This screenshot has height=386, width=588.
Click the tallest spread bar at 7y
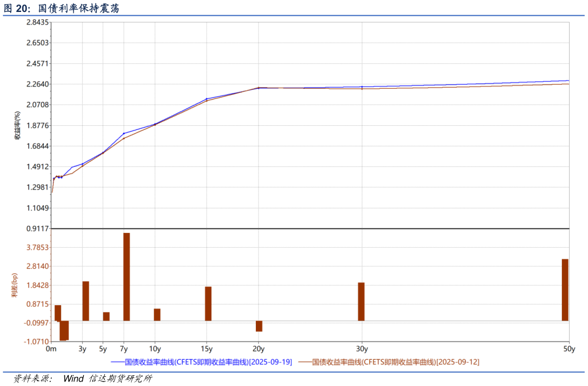126,277
